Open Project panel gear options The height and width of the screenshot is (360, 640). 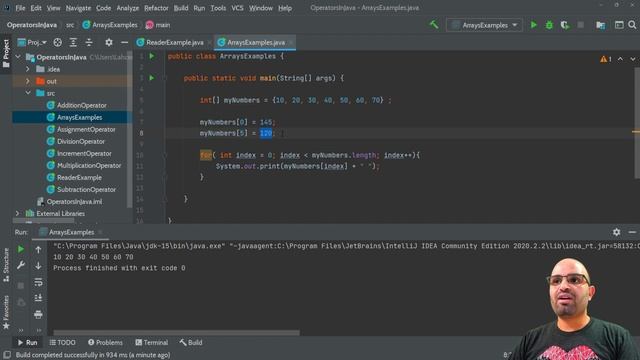click(109, 42)
